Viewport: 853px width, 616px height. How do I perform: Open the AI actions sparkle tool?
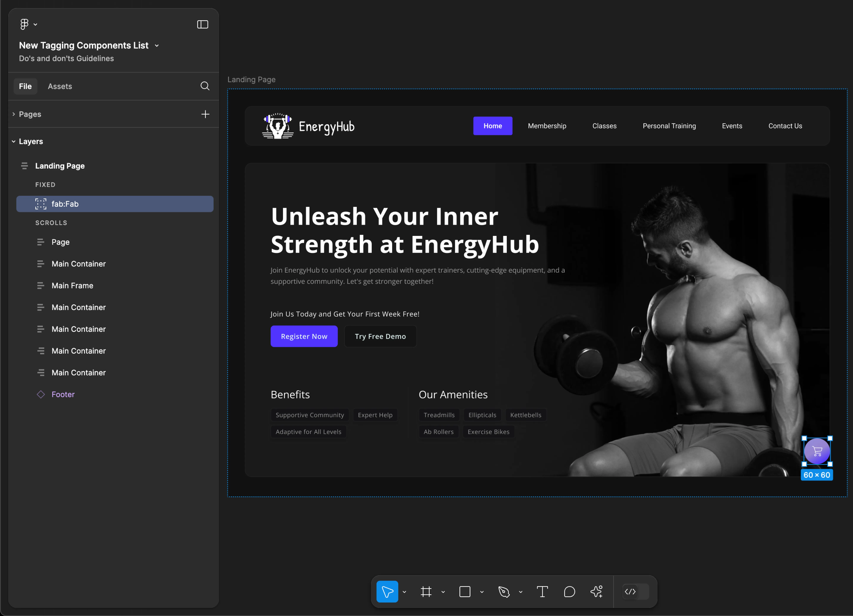point(597,592)
